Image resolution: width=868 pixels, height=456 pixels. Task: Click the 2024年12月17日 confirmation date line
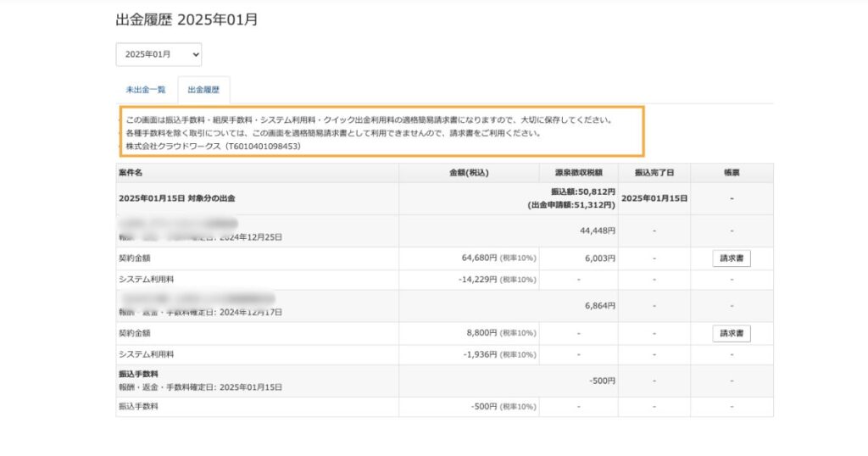tap(200, 312)
